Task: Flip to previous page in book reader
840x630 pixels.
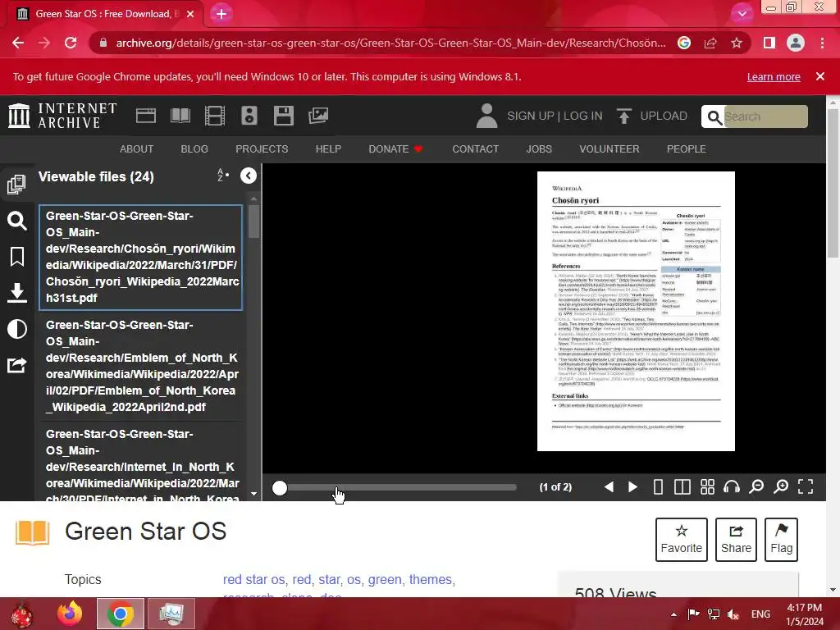Action: coord(609,487)
